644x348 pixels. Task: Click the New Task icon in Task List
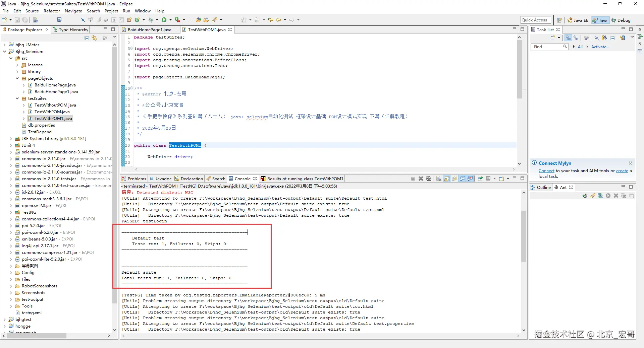[x=553, y=38]
